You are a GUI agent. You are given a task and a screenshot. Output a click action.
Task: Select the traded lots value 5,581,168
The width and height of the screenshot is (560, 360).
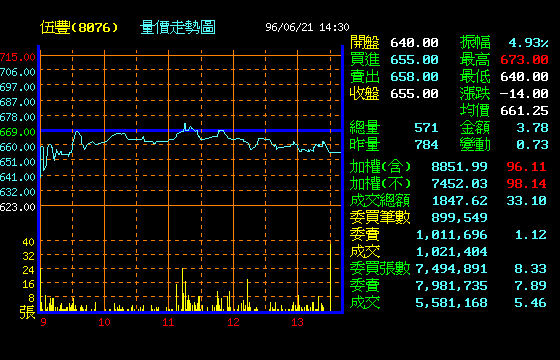tap(451, 303)
